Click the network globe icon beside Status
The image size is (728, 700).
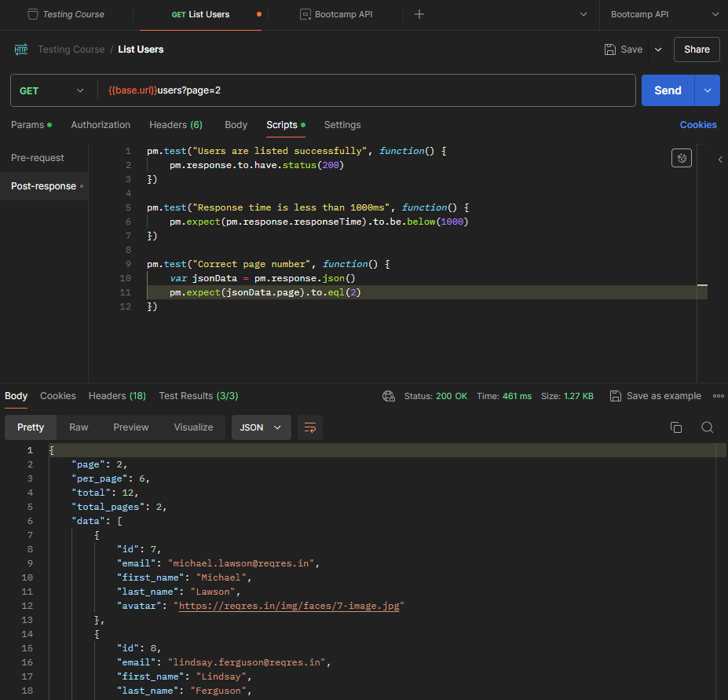(x=388, y=396)
